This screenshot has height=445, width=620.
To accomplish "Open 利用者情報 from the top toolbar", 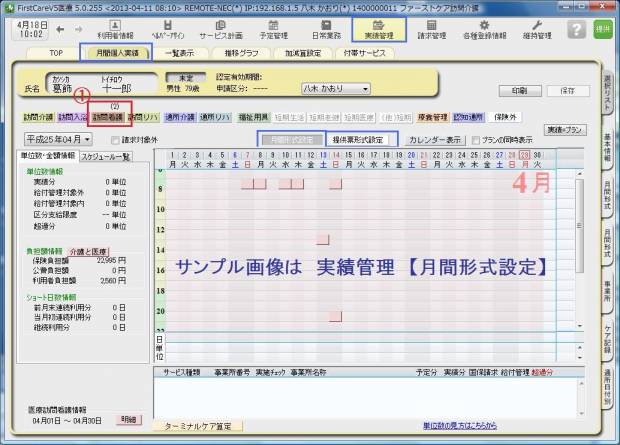I will click(x=115, y=30).
